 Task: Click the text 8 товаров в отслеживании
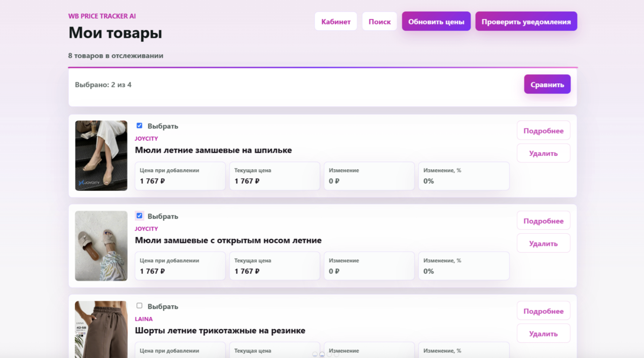tap(116, 56)
